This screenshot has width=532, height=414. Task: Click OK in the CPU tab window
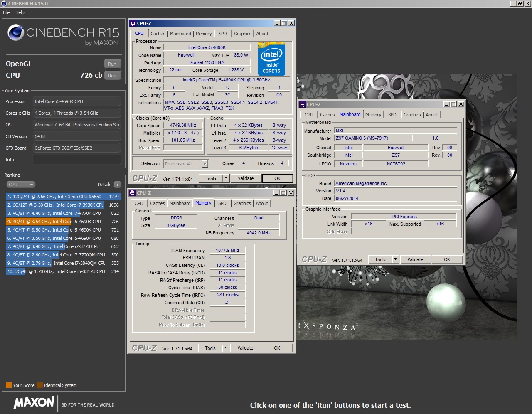(278, 178)
